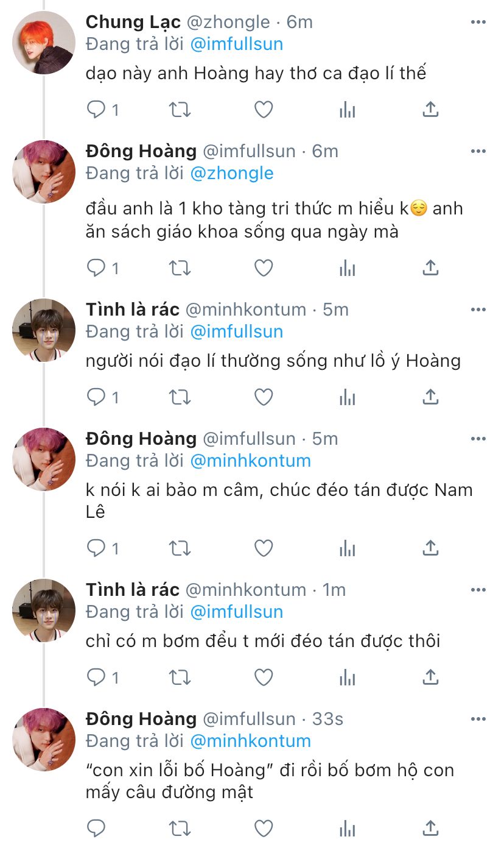Share Chung Lạc's tweet
The width and height of the screenshot is (504, 842).
click(x=430, y=110)
